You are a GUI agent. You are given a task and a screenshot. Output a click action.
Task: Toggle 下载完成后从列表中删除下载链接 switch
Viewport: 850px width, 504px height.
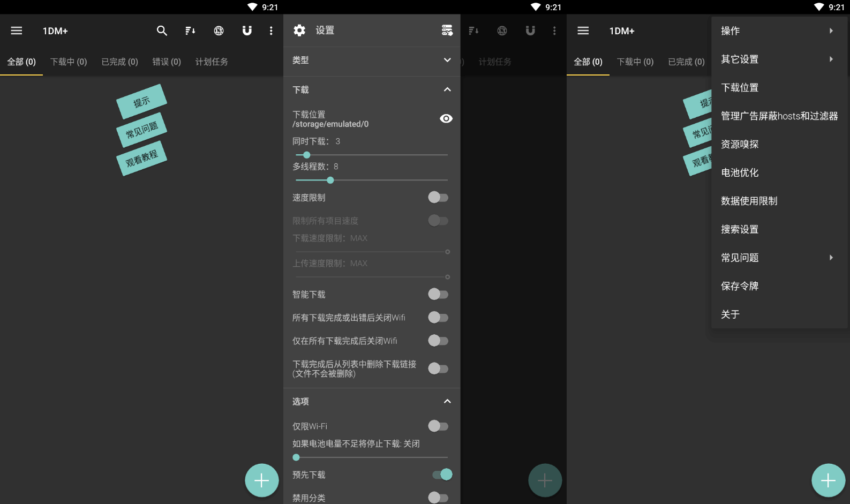point(438,368)
